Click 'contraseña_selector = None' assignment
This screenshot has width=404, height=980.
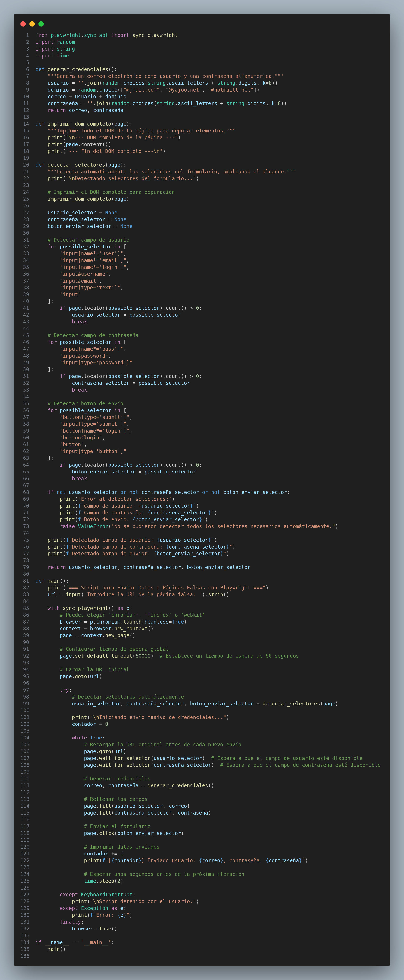(x=87, y=220)
